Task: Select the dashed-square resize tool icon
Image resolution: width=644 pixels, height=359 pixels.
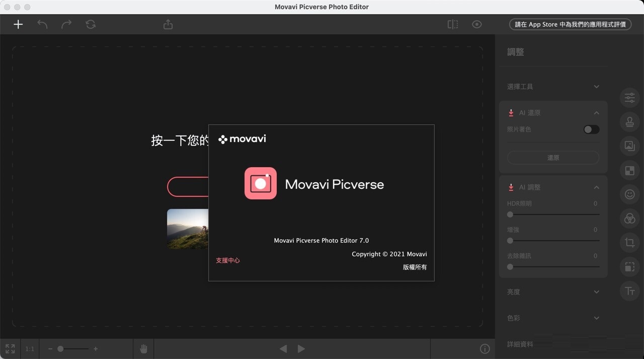Action: pyautogui.click(x=629, y=267)
